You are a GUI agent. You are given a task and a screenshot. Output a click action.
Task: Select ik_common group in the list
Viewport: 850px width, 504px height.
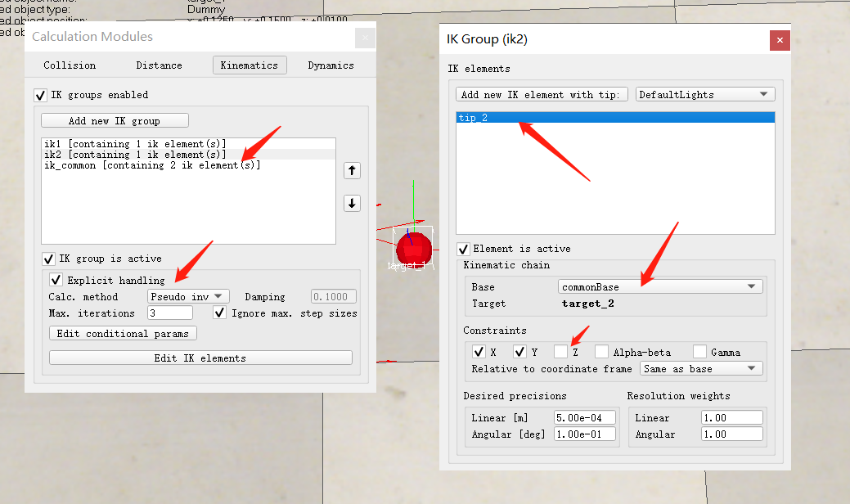pos(188,165)
